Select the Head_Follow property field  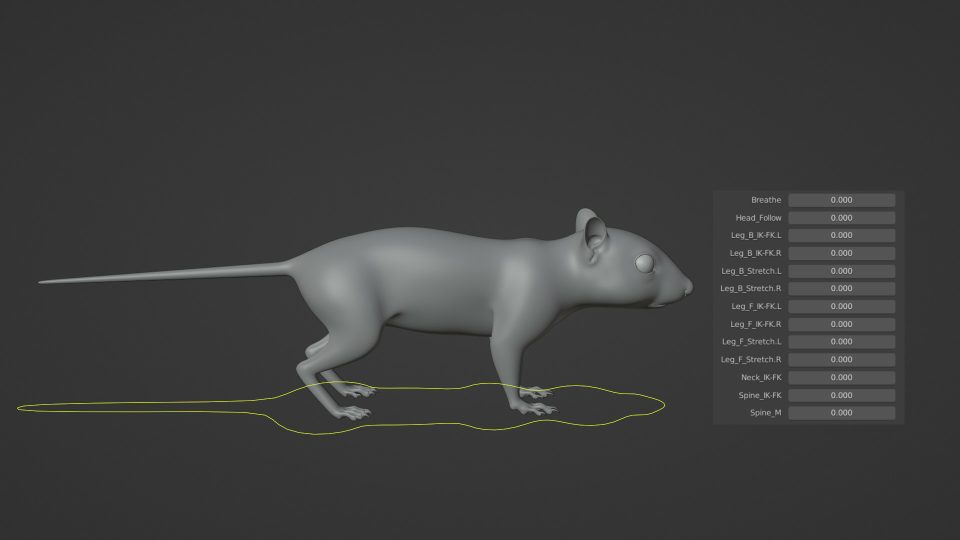coord(841,218)
